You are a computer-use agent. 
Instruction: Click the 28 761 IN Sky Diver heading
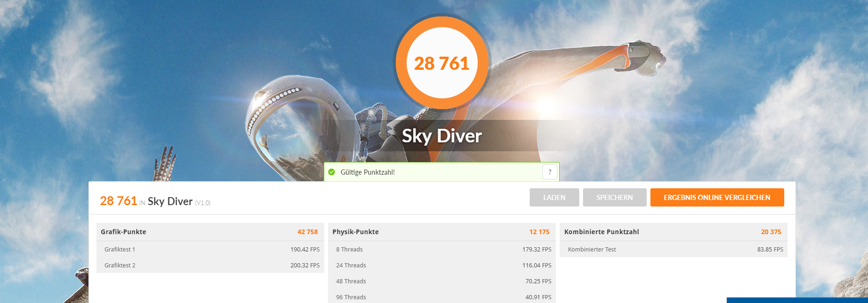pyautogui.click(x=155, y=201)
